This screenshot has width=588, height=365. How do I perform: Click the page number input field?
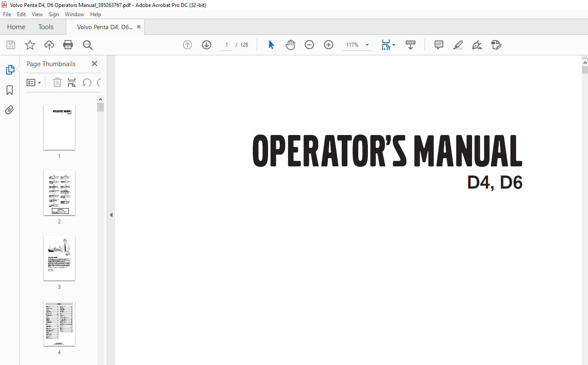click(x=227, y=45)
